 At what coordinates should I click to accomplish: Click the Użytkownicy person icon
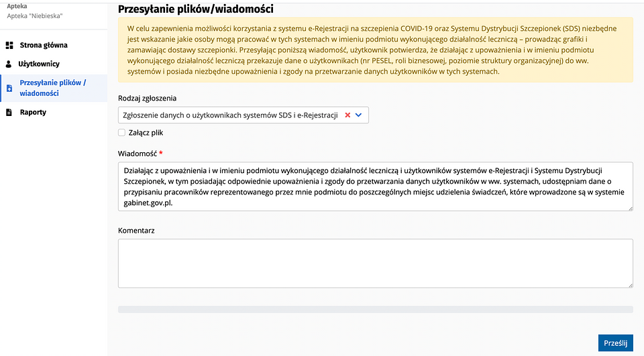[x=9, y=64]
